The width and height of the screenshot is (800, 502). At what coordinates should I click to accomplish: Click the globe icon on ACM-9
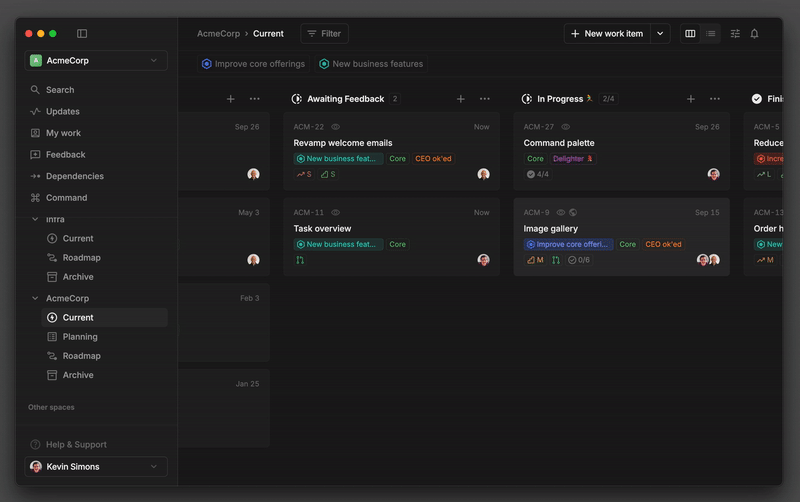tap(573, 212)
